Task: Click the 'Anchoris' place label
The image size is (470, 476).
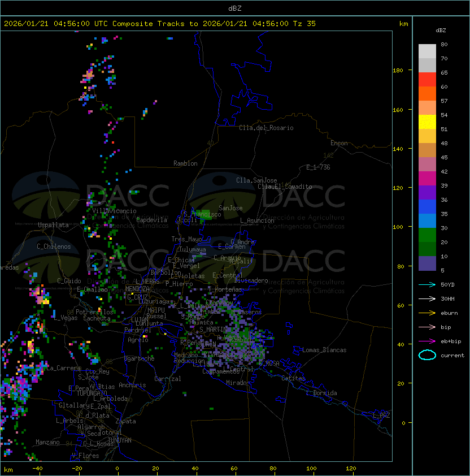Action: click(x=132, y=385)
